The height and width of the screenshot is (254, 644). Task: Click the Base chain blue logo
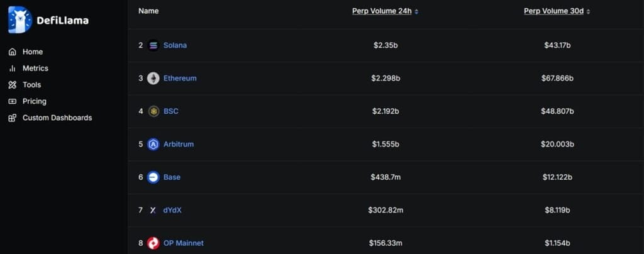click(153, 177)
